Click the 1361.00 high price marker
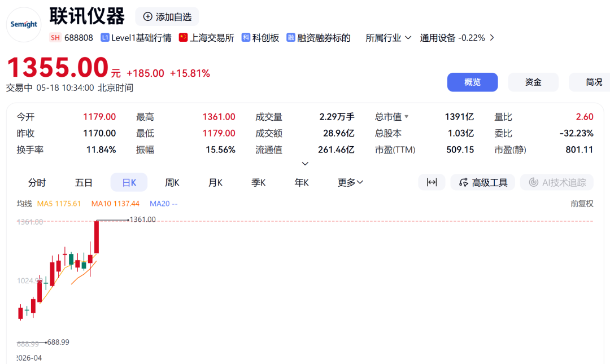This screenshot has height=364, width=610. (x=142, y=220)
